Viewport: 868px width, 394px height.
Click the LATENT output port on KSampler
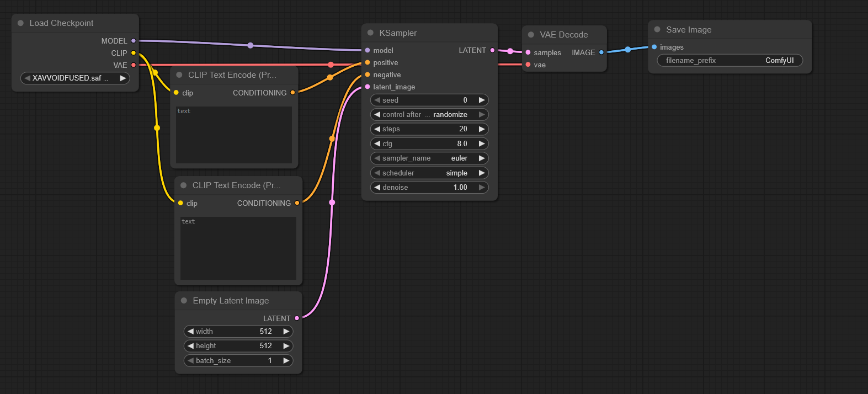pyautogui.click(x=492, y=50)
